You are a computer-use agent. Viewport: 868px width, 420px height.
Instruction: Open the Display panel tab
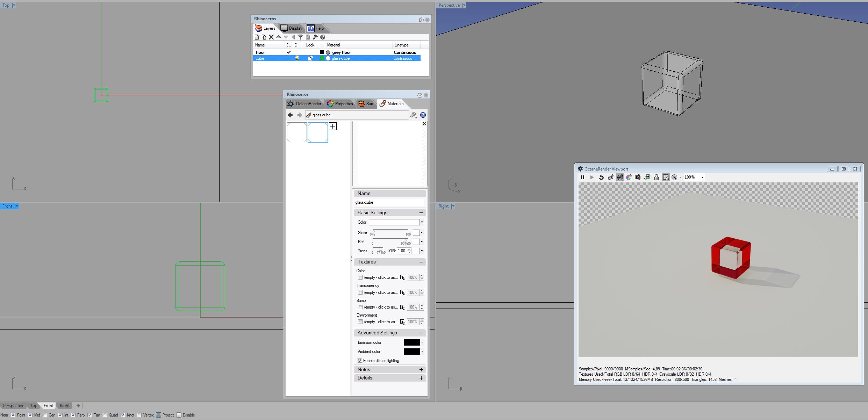coord(292,28)
